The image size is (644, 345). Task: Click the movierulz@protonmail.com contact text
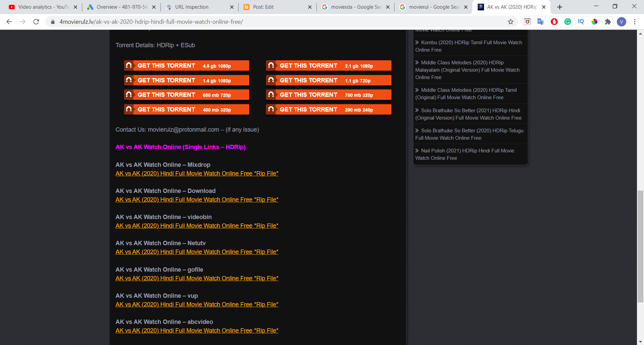point(183,130)
